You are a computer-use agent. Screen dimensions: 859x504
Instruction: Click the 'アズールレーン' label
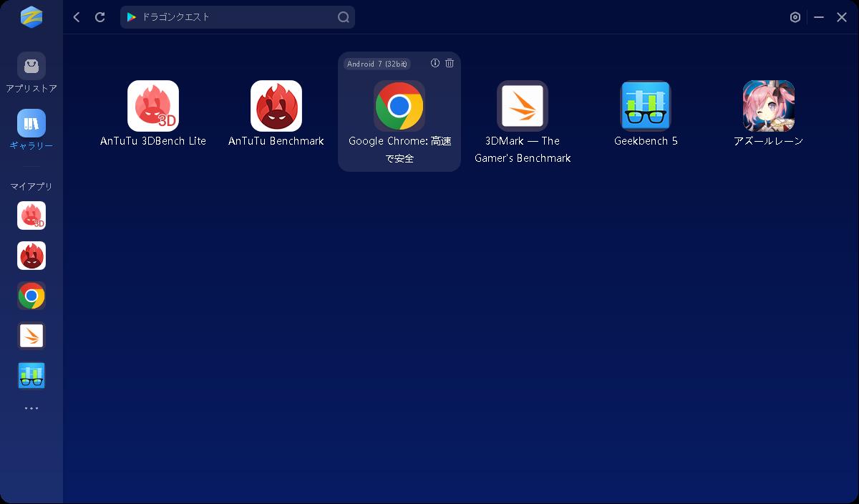click(769, 141)
